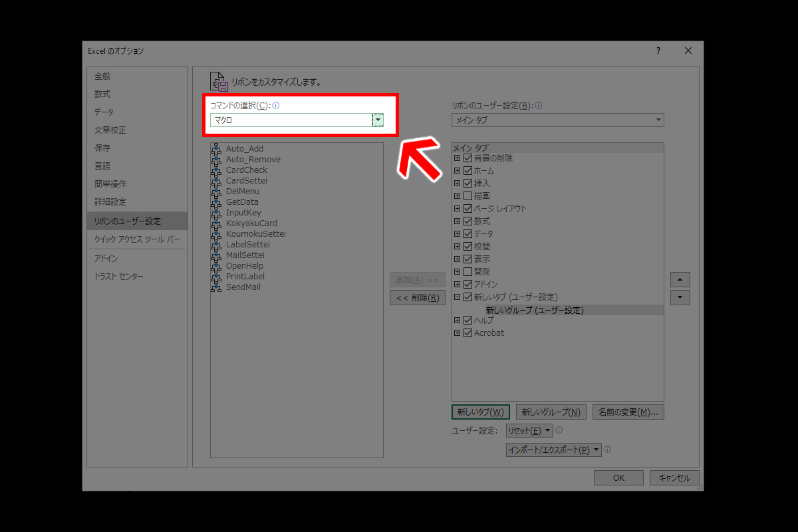Viewport: 798px width, 532px height.
Task: Click the ribbon customize header icon
Action: 219,81
